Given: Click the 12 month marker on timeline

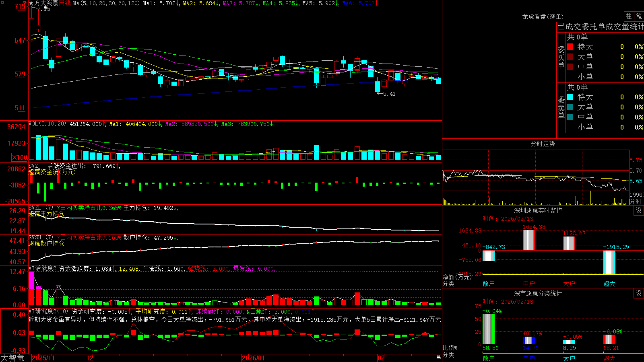Looking at the screenshot, I should (x=90, y=358).
